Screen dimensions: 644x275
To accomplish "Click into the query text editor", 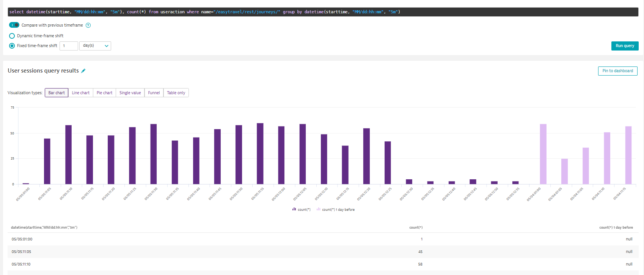I will coord(322,12).
